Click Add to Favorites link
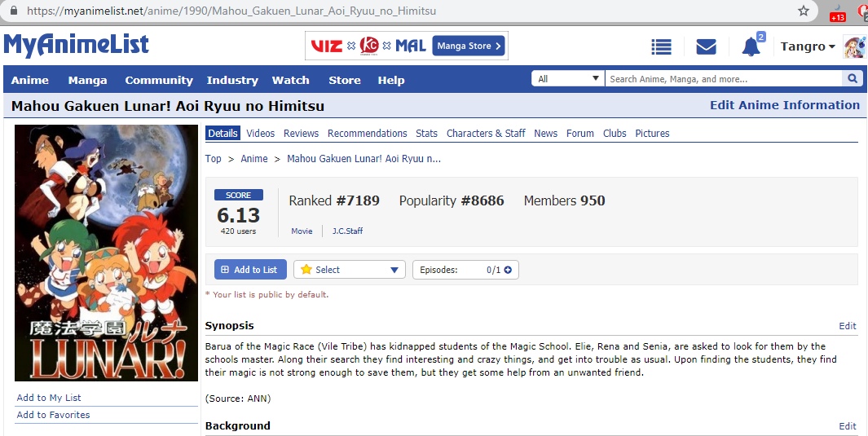The image size is (868, 436). click(53, 415)
